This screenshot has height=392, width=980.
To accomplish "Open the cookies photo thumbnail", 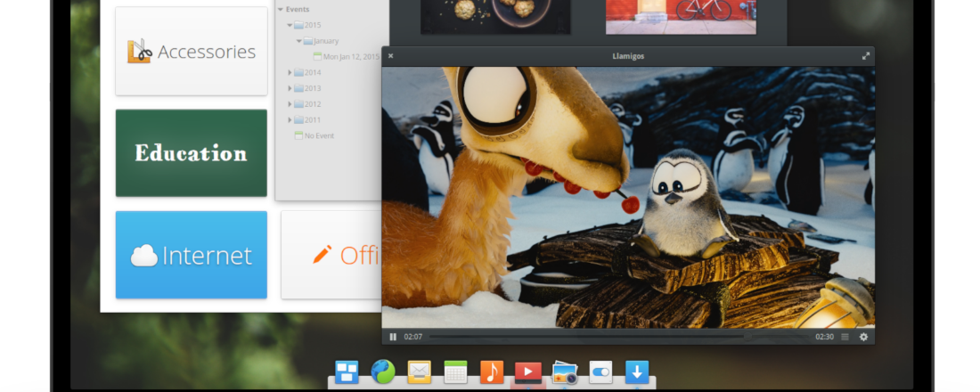I will pyautogui.click(x=495, y=17).
